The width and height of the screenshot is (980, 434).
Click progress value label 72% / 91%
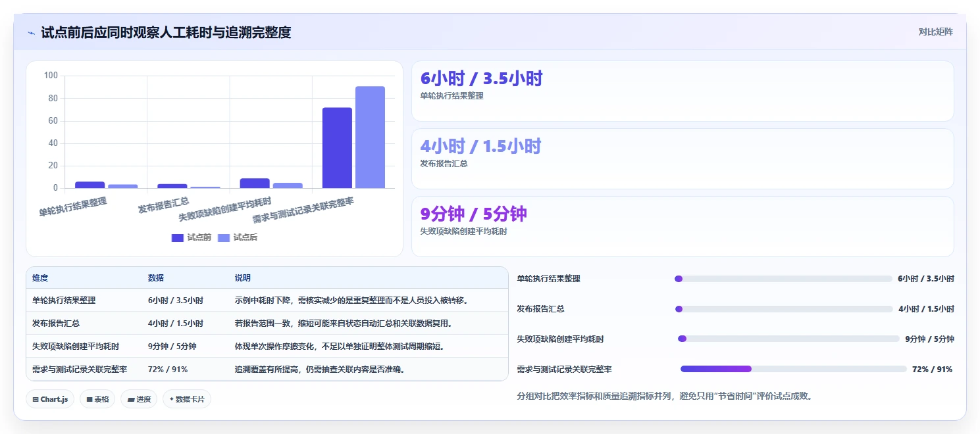tap(932, 370)
